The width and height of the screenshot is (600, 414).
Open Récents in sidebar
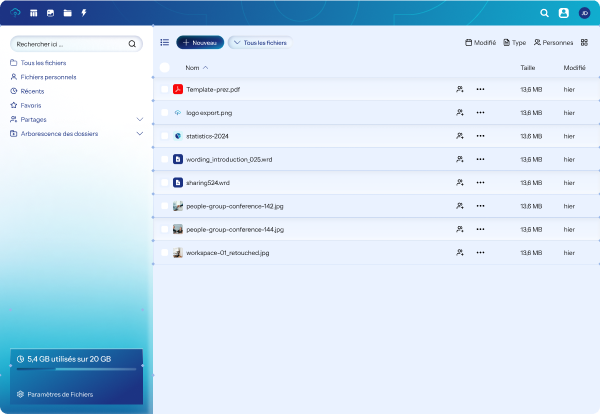pos(27,91)
